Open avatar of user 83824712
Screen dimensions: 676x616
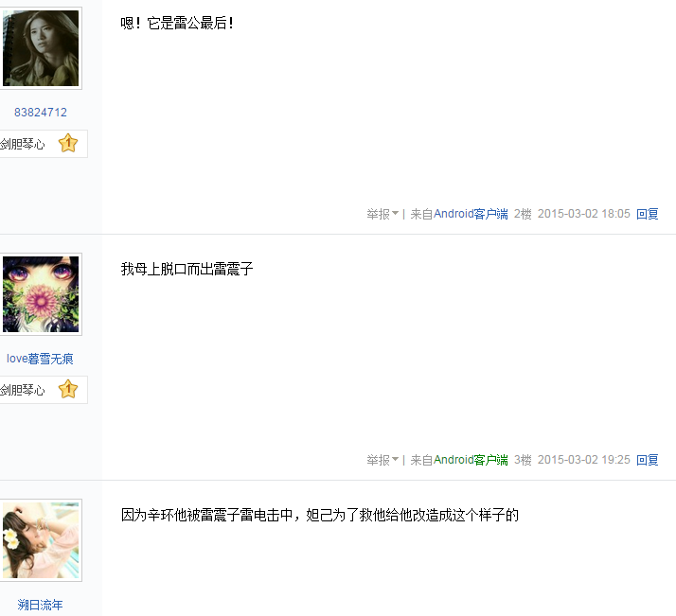coord(41,48)
